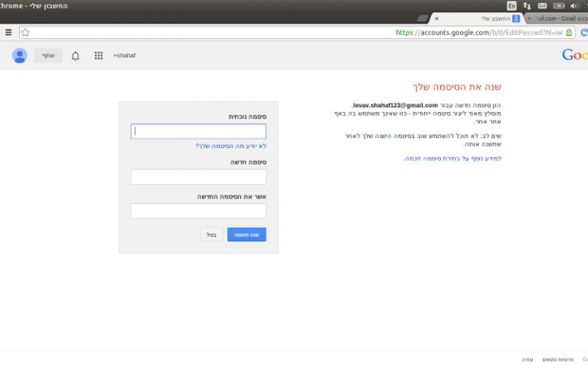The image size is (588, 368).
Task: Close the 'החשבון שלי' tab
Action: [437, 18]
